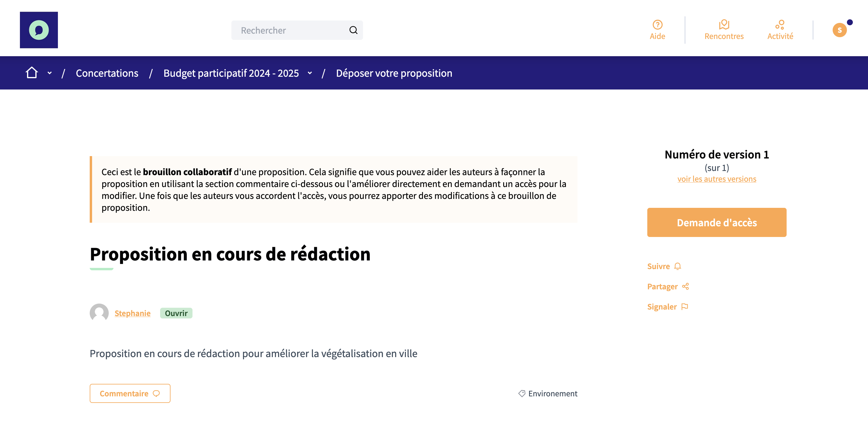Screen dimensions: 868x424
Task: Open Déposer votre proposition breadcrumb
Action: tap(394, 73)
